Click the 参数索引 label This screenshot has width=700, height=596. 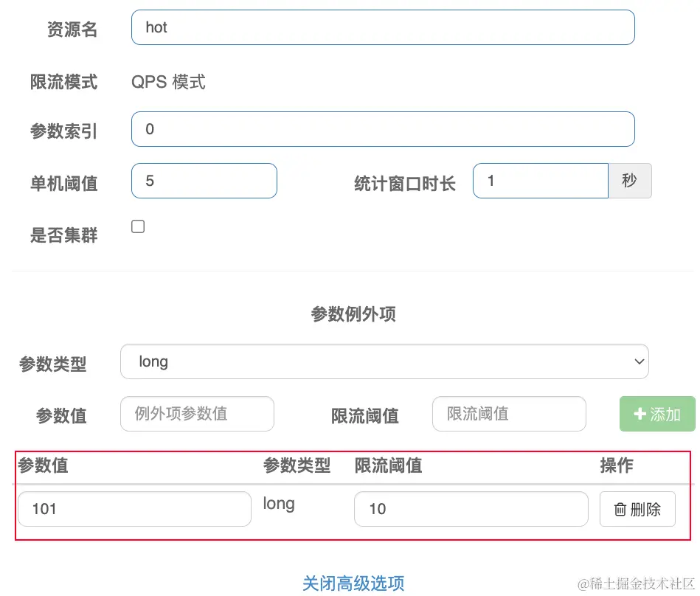click(x=64, y=131)
